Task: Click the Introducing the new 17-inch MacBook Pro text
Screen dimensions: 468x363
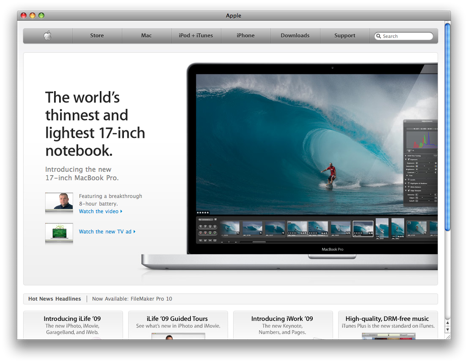Action: coord(82,173)
